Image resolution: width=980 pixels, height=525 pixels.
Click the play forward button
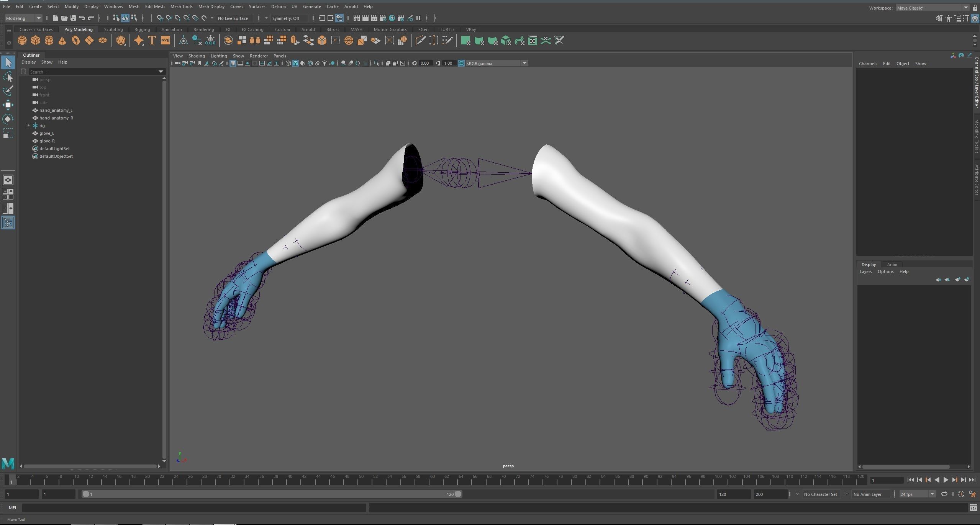[946, 480]
